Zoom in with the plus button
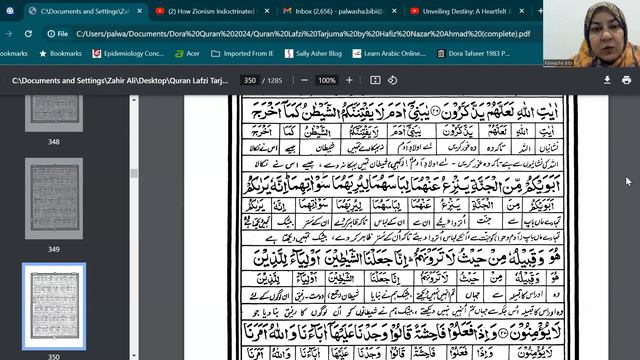The image size is (640, 360). tap(349, 80)
